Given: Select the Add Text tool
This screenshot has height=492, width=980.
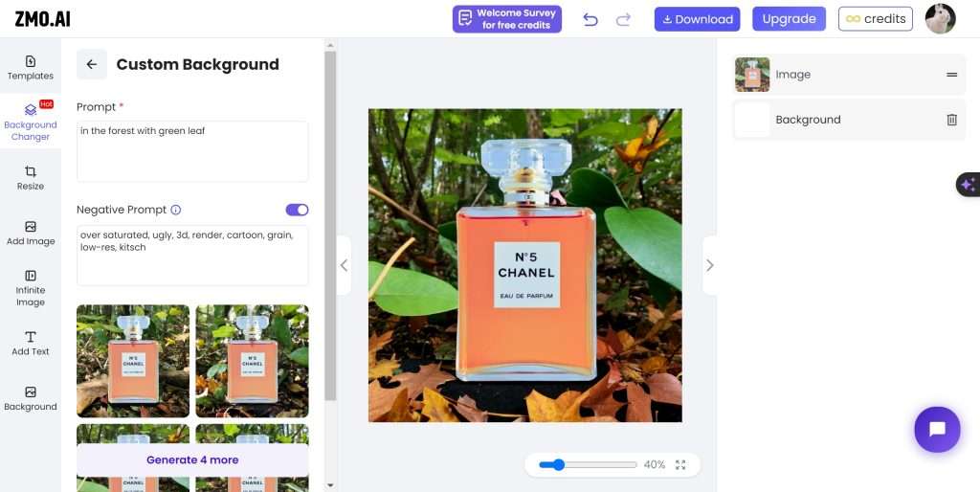Looking at the screenshot, I should [30, 344].
